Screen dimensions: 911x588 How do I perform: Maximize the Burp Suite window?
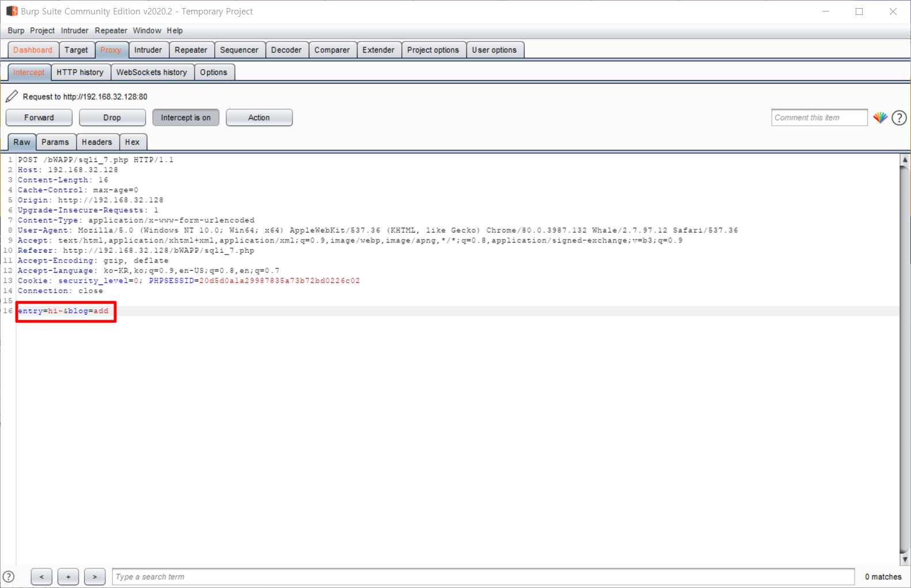tap(859, 12)
